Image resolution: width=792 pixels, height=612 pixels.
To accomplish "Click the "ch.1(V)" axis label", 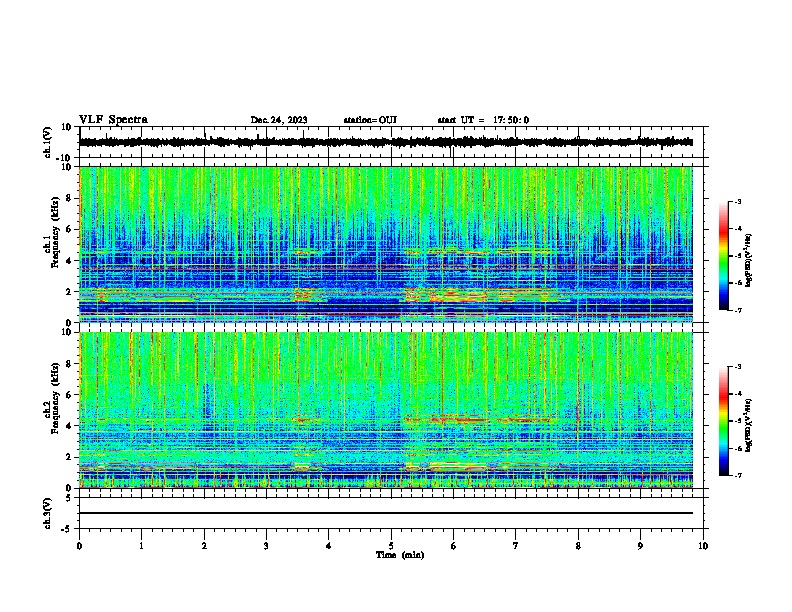I will 48,142.
